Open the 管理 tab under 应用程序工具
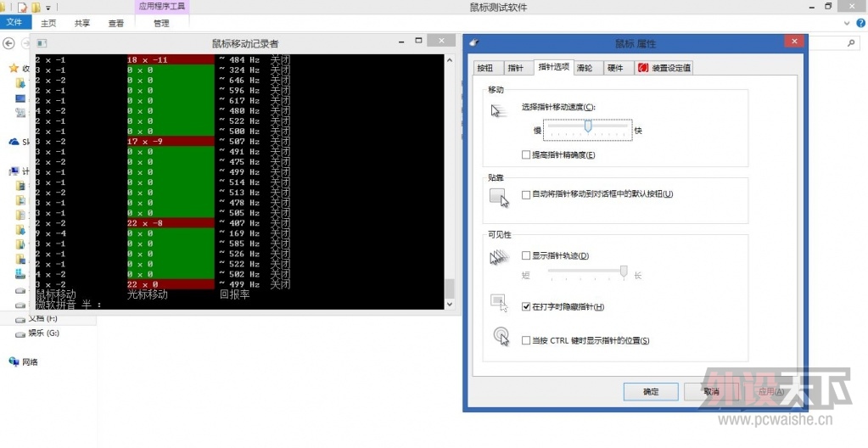 coord(161,23)
